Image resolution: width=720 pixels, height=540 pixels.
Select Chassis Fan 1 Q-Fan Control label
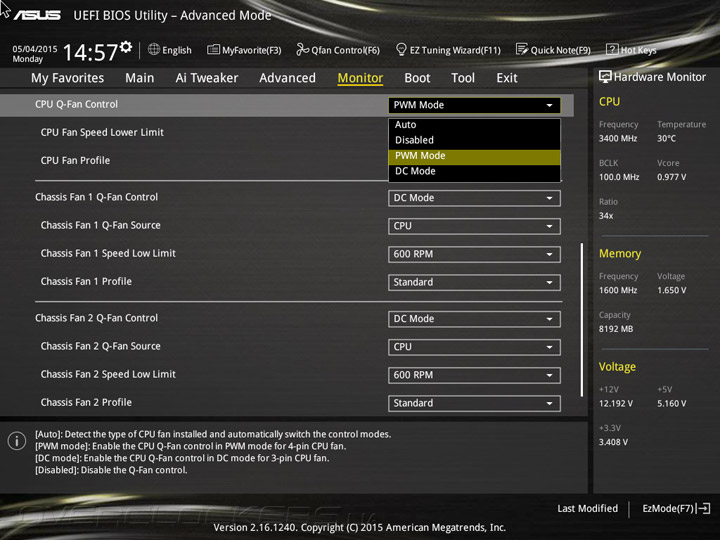(96, 197)
